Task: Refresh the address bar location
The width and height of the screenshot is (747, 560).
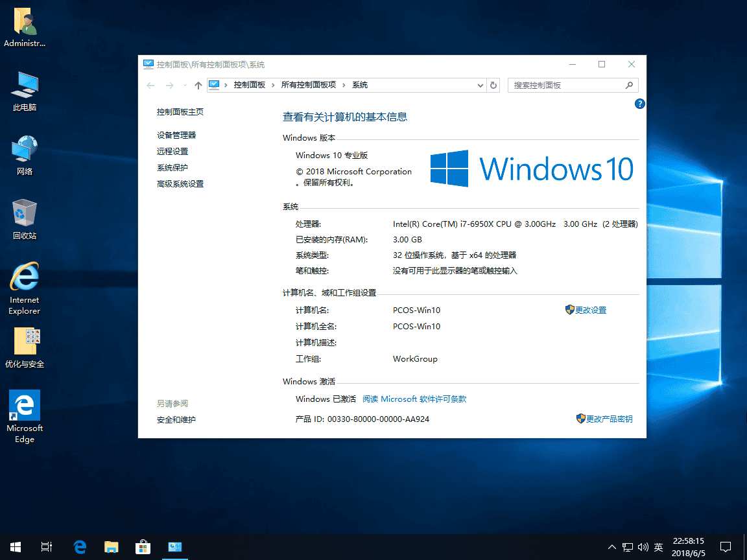Action: pos(493,86)
